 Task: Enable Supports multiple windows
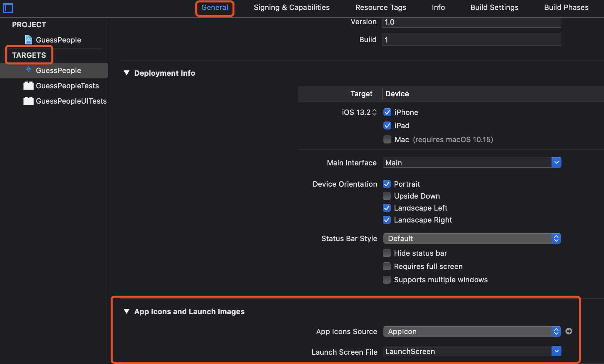tap(387, 280)
